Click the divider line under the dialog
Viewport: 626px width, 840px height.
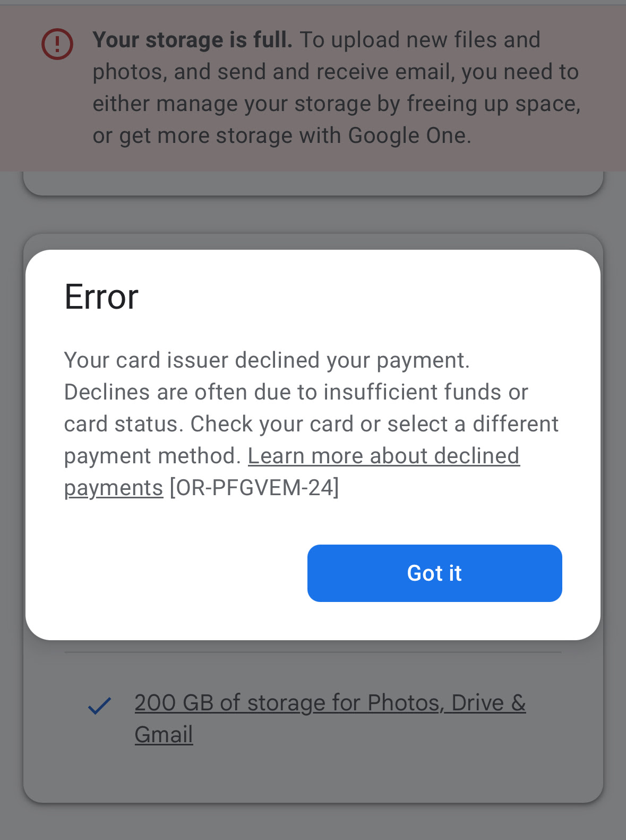(313, 652)
